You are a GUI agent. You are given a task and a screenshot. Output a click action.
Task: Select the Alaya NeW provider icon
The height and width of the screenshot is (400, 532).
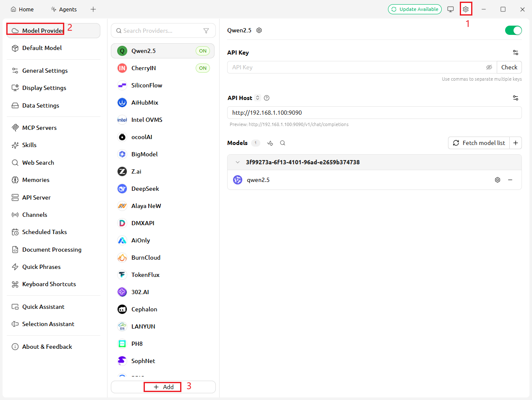click(122, 206)
